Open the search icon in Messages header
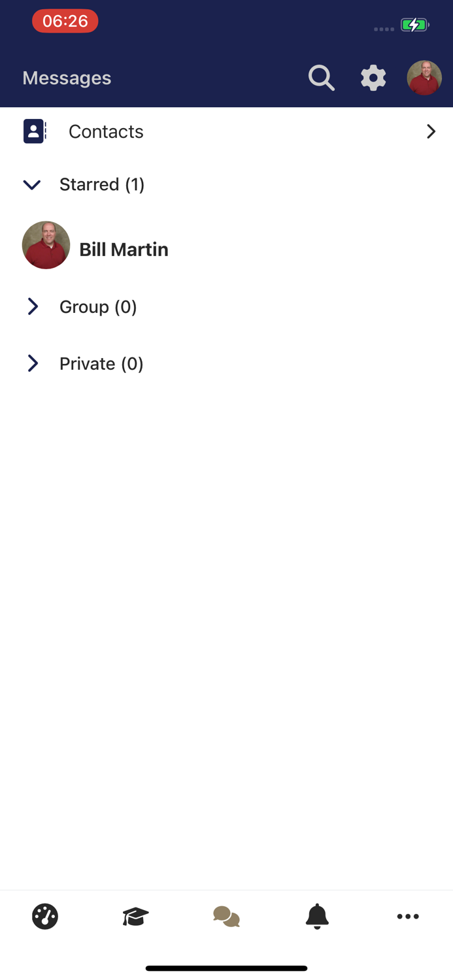This screenshot has height=980, width=453. pyautogui.click(x=321, y=78)
